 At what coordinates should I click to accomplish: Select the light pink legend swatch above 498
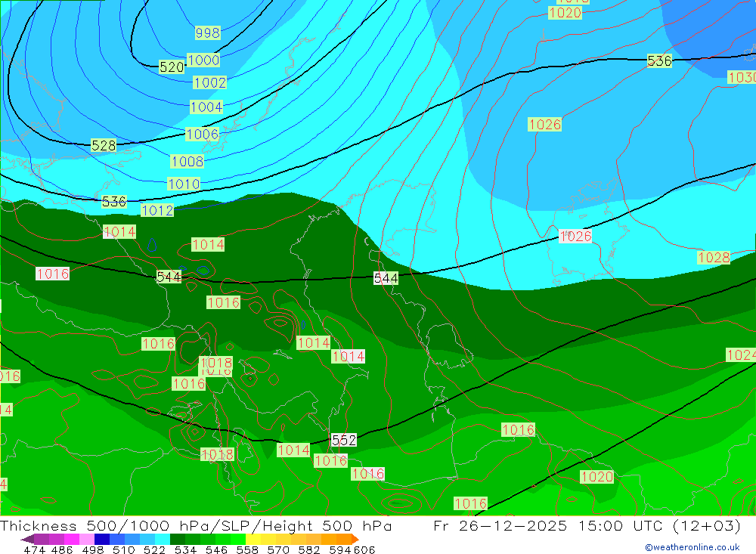click(87, 539)
